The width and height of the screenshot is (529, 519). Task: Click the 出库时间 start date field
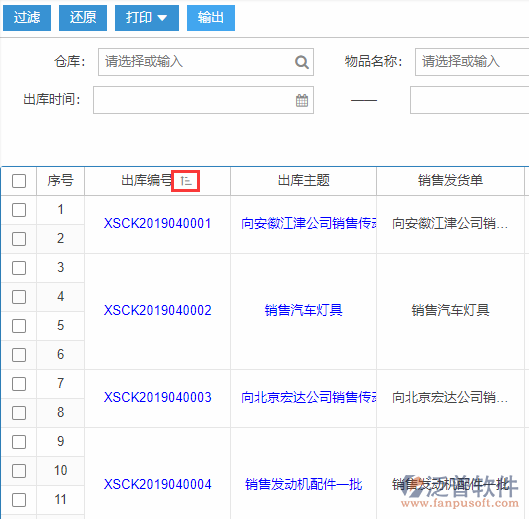coord(203,100)
